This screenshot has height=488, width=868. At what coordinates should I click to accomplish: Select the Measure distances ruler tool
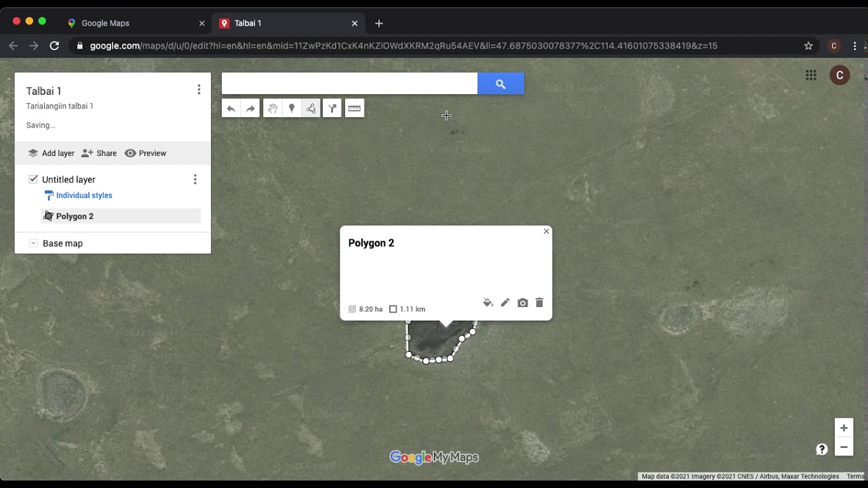(354, 108)
